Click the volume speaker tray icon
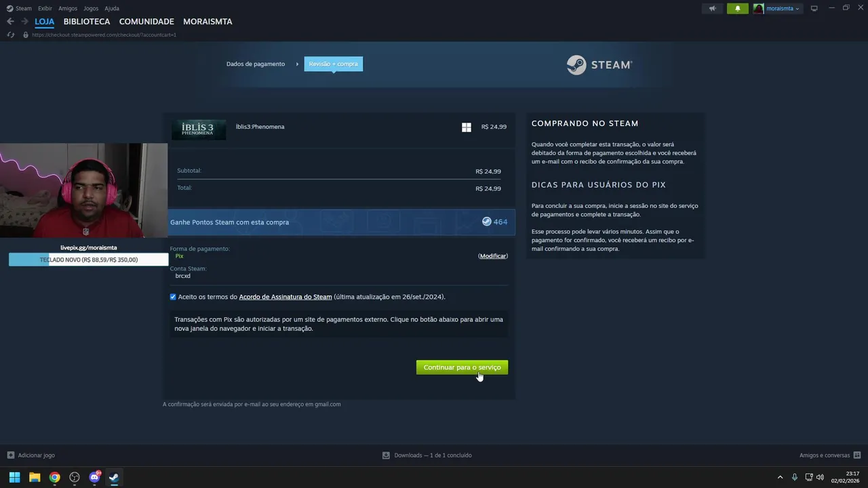The image size is (868, 488). (820, 477)
